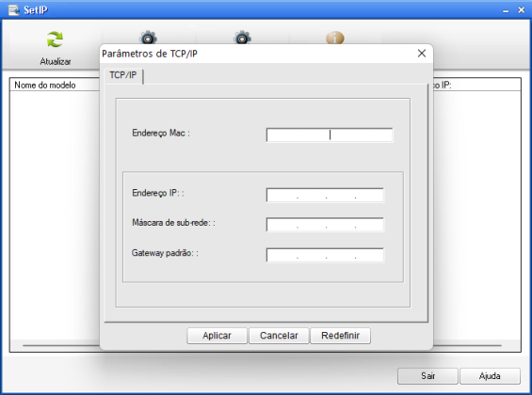
Task: Click the Redefinir button
Action: point(340,336)
